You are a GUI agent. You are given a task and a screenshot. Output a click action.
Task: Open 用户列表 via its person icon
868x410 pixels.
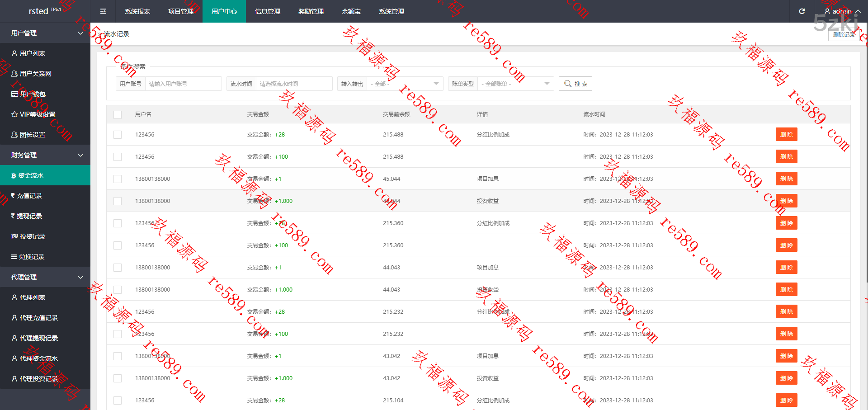pos(14,53)
